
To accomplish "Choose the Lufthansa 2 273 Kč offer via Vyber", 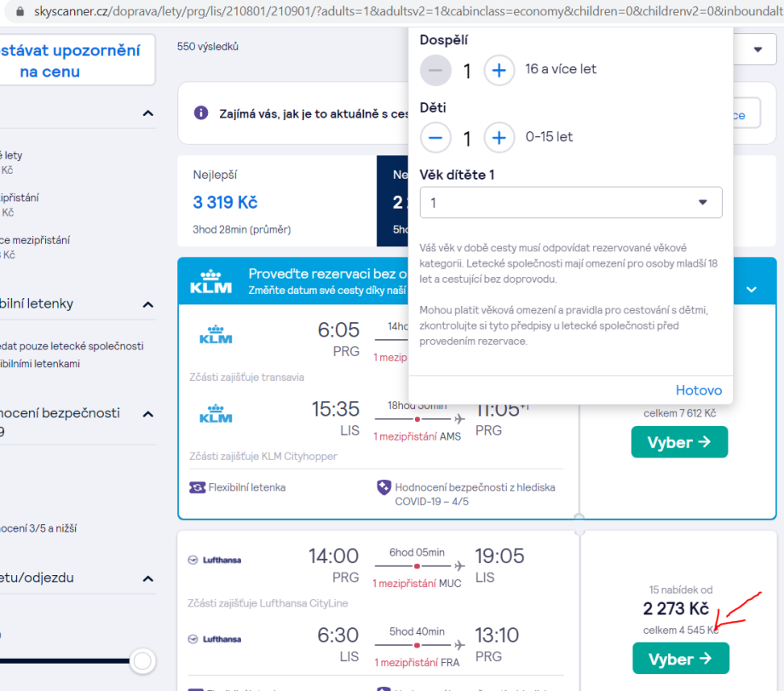I will (680, 659).
